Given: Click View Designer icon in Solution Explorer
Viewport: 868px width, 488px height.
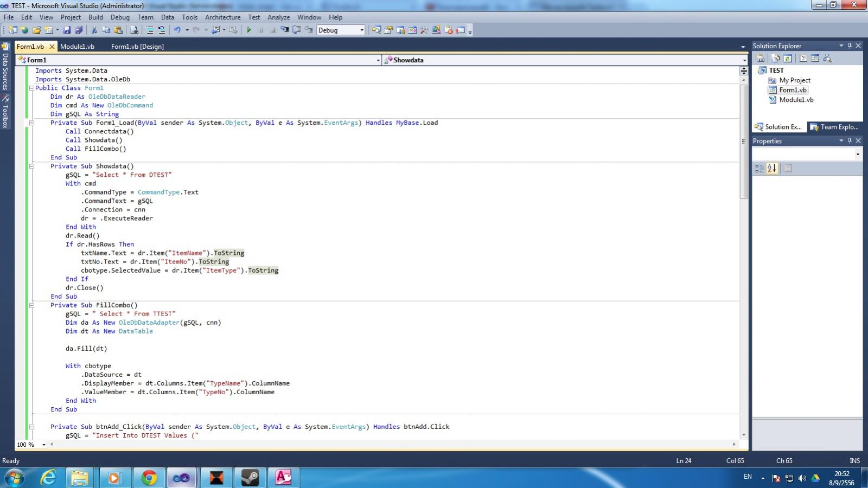Looking at the screenshot, I should (815, 58).
